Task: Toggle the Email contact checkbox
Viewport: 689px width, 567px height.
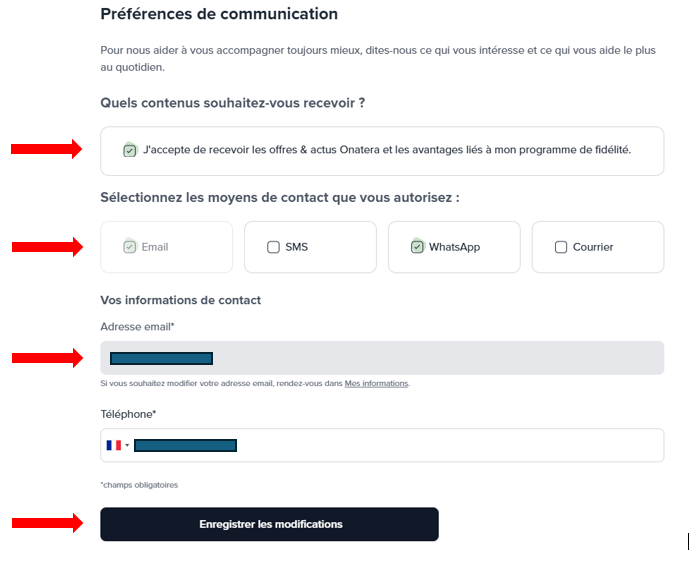Action: point(130,247)
